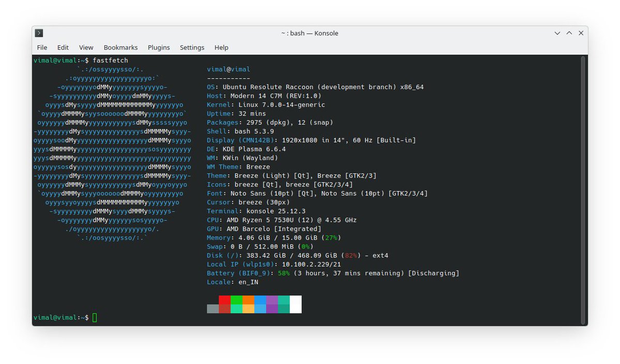The image size is (620, 364).
Task: Click the 'Memory: 4.06 GiB / 15.00 GiB' line
Action: [x=274, y=238]
